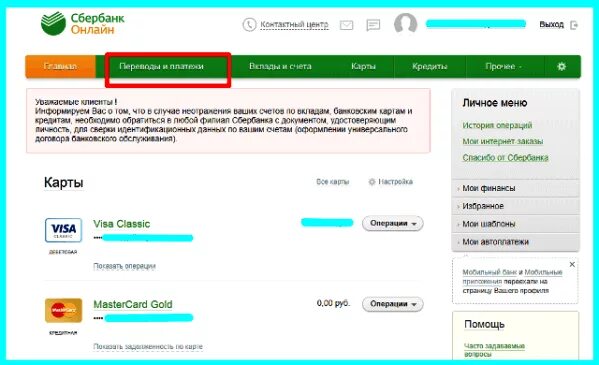Viewport: 599px width, 365px height.
Task: Select the Кредиты tab
Action: coord(429,67)
